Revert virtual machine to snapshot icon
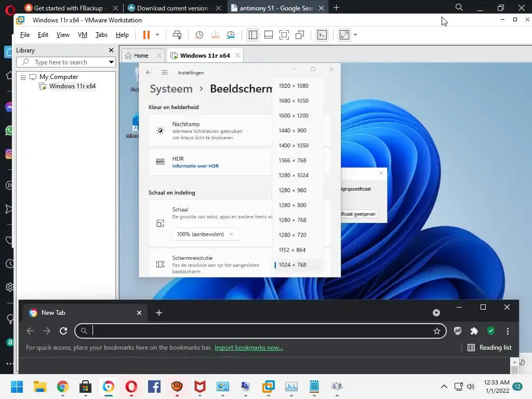Screen dimensions: 532x399 pos(215,35)
